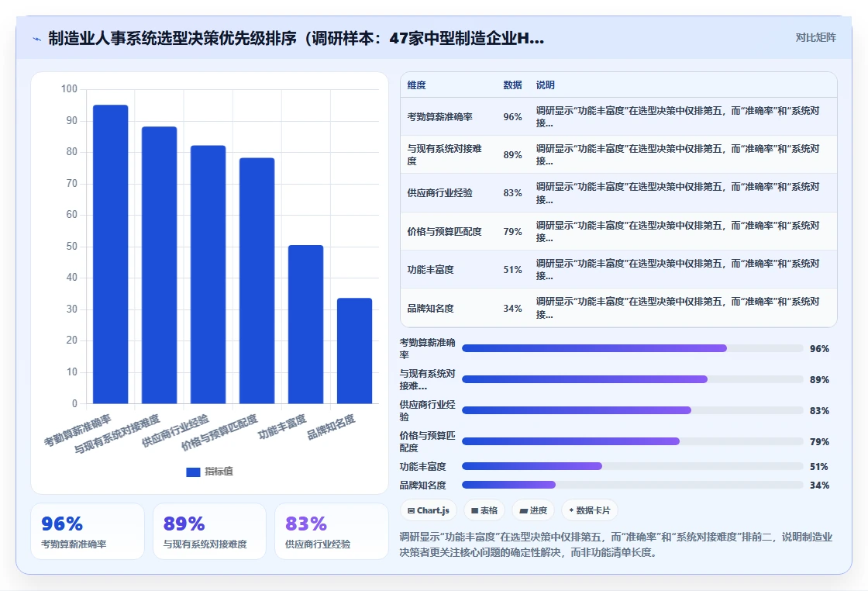Open the 89% 与现有系统对接难度 stat card
The height and width of the screenshot is (591, 868).
[x=210, y=531]
